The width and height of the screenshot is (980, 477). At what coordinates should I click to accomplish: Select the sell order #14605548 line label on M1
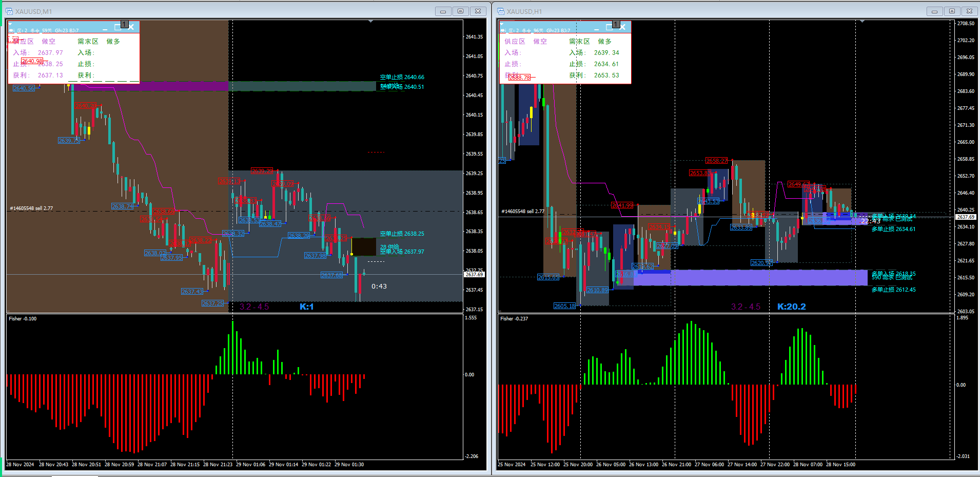click(31, 208)
